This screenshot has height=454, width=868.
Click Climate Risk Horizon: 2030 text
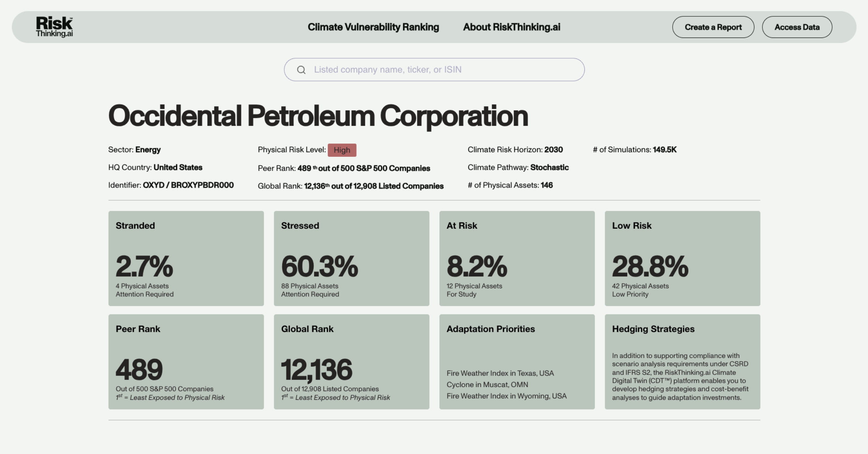(515, 150)
